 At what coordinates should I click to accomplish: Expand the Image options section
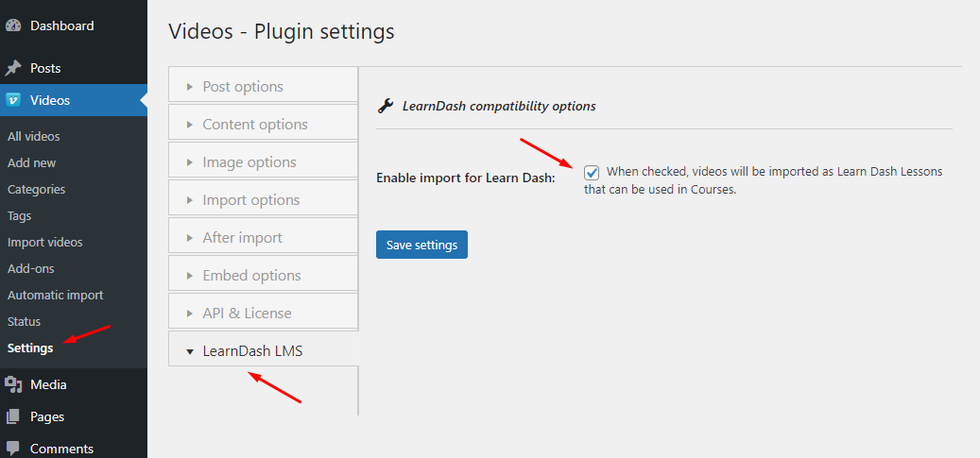click(x=263, y=162)
